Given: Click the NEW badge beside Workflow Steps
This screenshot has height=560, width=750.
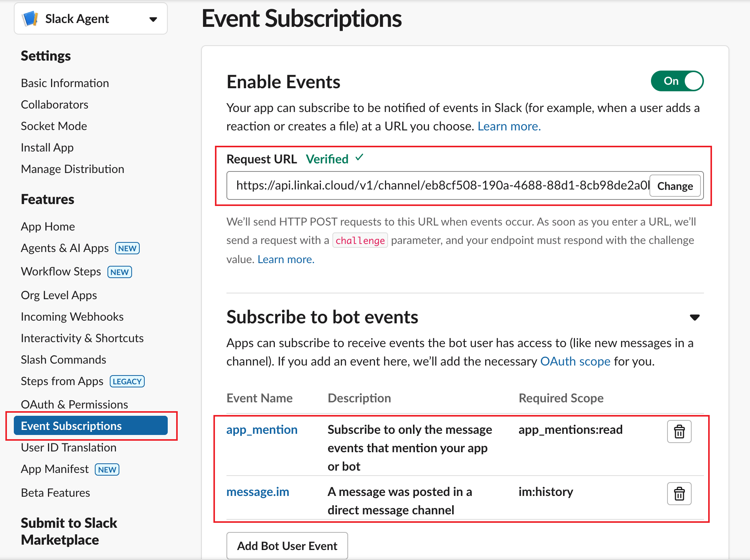Looking at the screenshot, I should [x=120, y=272].
